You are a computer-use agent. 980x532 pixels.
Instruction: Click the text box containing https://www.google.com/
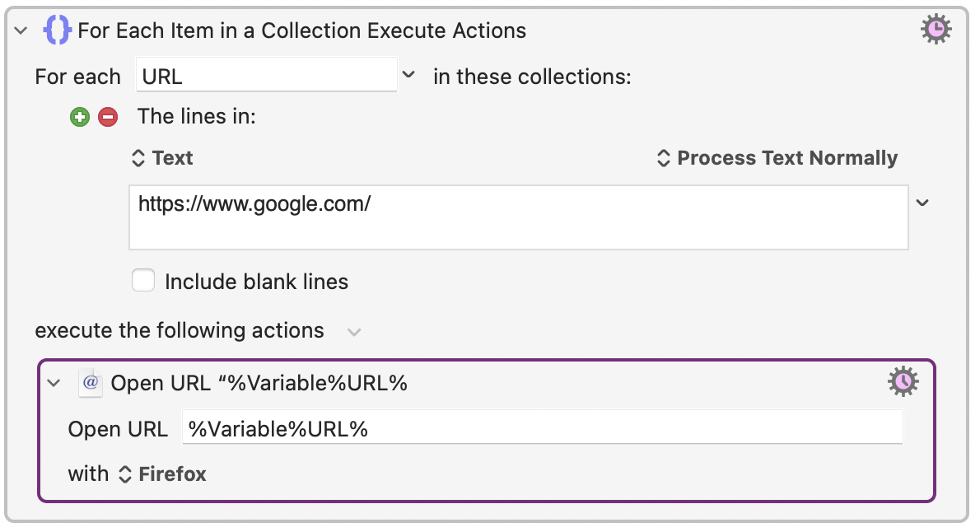click(518, 217)
